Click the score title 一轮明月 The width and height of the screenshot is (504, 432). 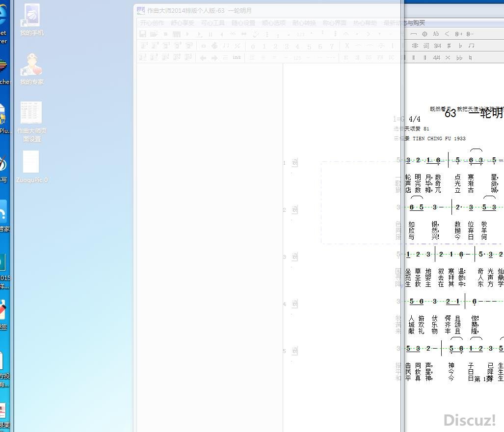click(486, 113)
